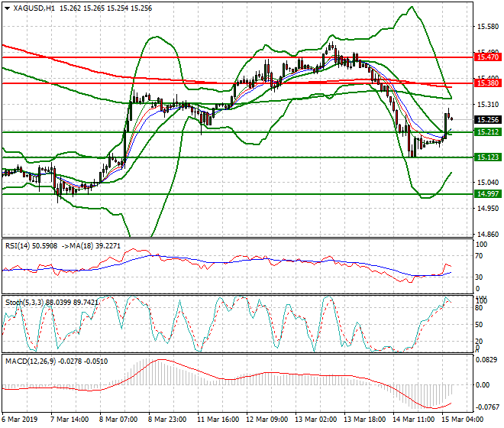Click the 8 Mar 07:00 time label

coord(118,420)
